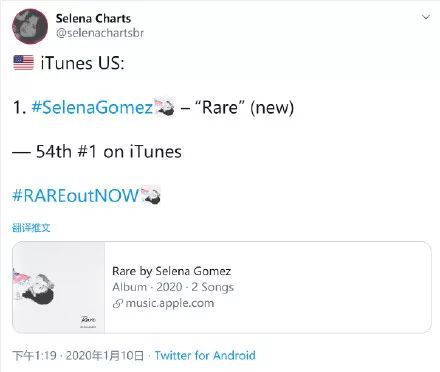
Task: Click the "Rare" (new) song text
Action: pyautogui.click(x=244, y=107)
